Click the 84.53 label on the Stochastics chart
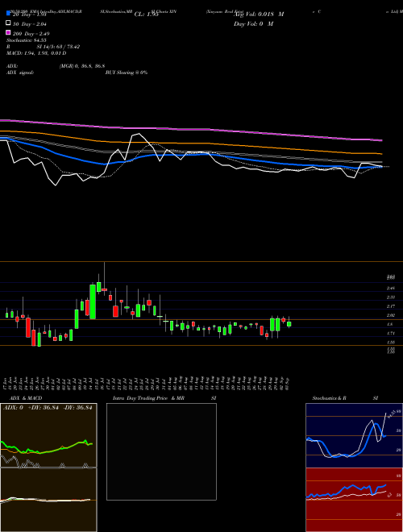 (392, 414)
